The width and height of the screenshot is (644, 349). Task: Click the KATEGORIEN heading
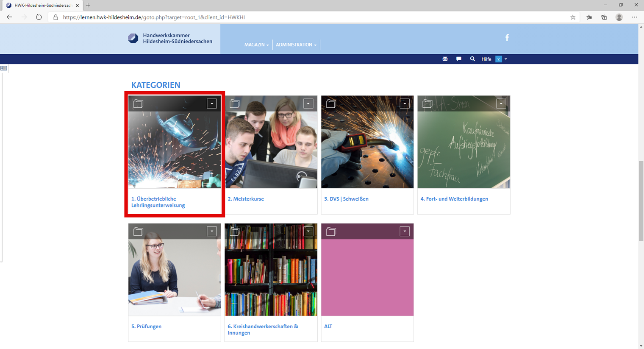(156, 85)
